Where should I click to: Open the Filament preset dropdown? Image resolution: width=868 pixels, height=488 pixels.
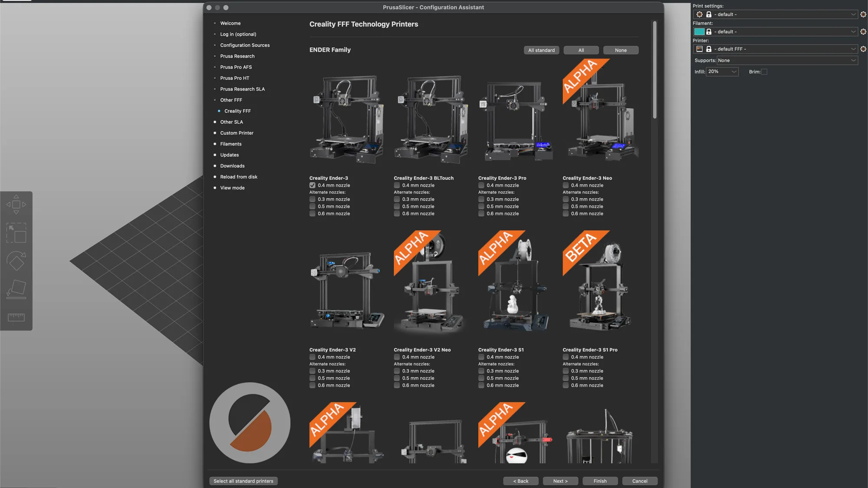pos(775,32)
